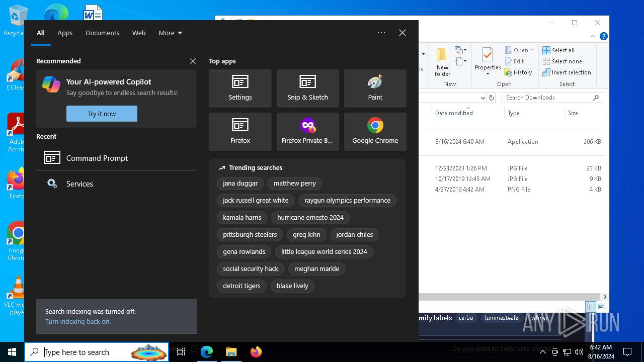Click the network tray icon
Image resolution: width=644 pixels, height=362 pixels.
[x=567, y=352]
